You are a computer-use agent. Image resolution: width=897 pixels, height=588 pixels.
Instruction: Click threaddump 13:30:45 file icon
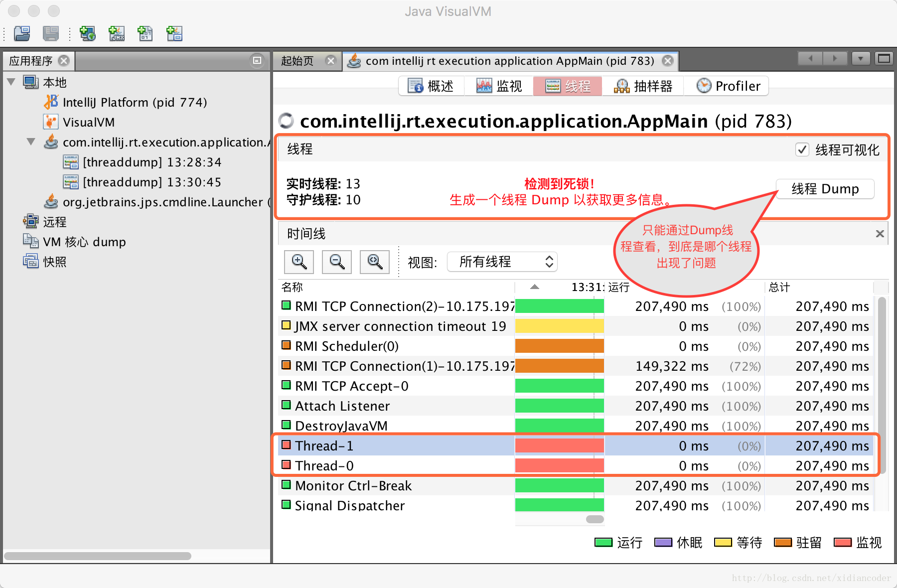click(71, 182)
